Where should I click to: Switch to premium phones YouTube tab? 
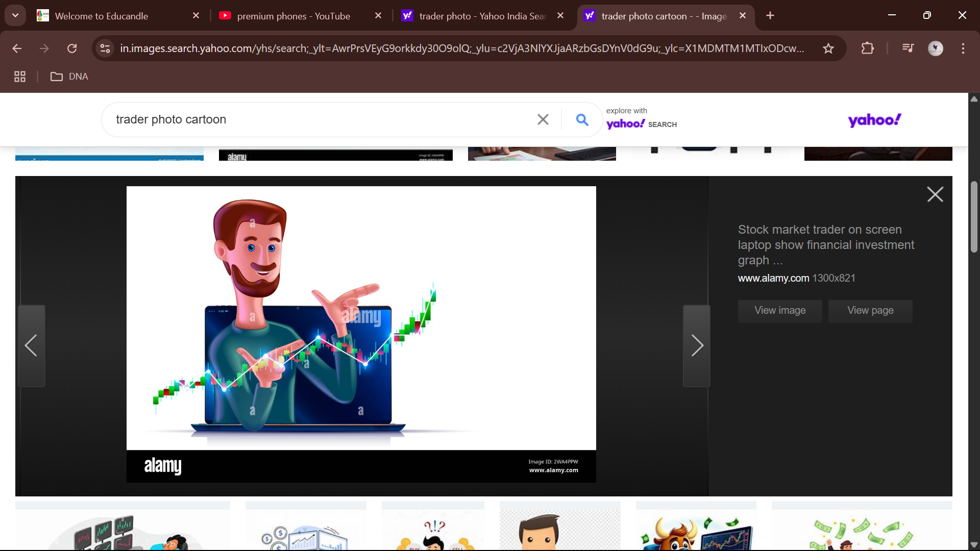pyautogui.click(x=293, y=16)
